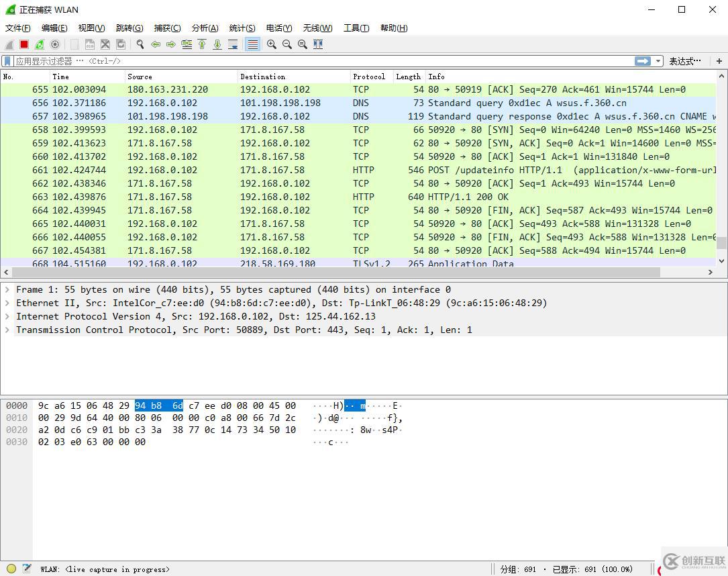The width and height of the screenshot is (728, 576).
Task: Open find packet magnifier icon
Action: click(140, 44)
